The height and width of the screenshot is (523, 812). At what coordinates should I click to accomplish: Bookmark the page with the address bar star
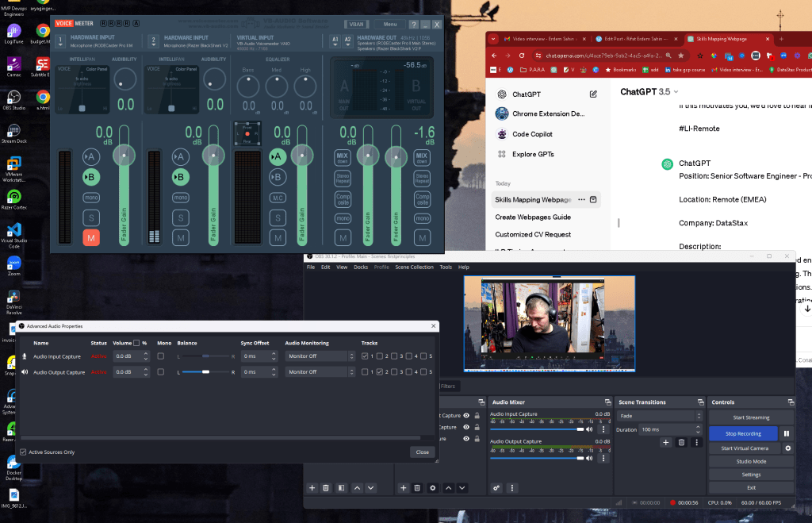tap(681, 56)
